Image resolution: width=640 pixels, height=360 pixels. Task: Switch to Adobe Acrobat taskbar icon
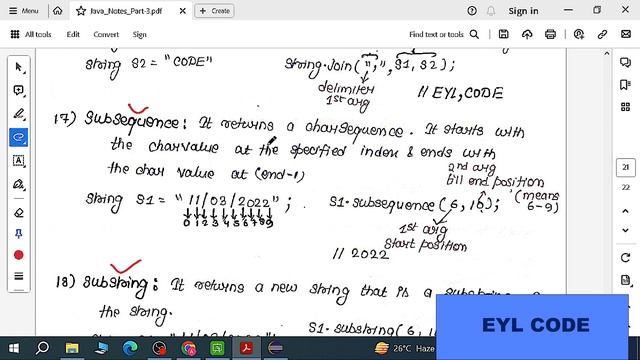pyautogui.click(x=247, y=348)
